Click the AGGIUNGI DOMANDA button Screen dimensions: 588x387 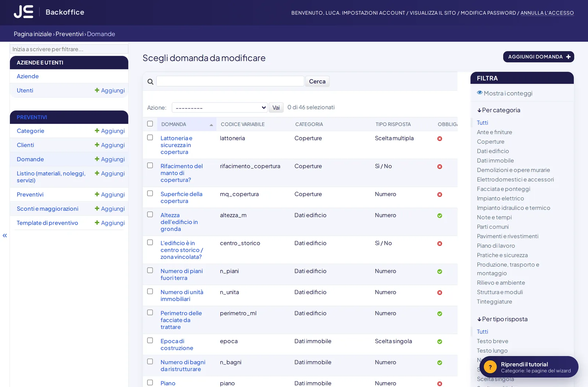[539, 57]
